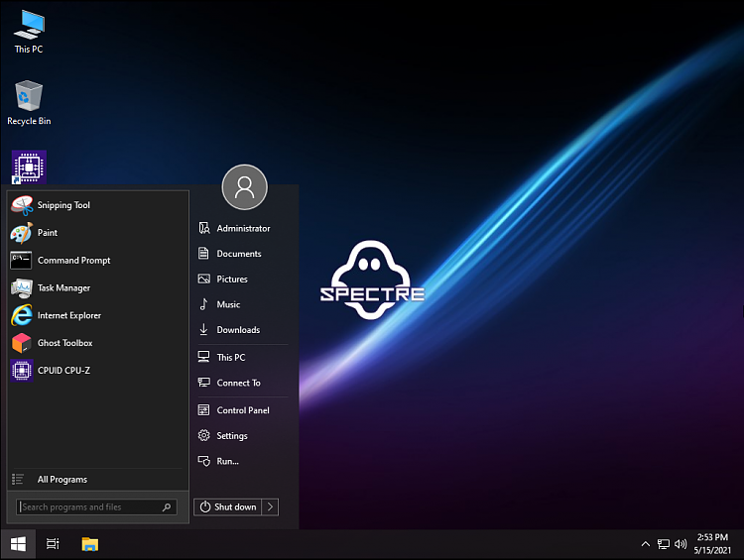Click the user account avatar picture
The width and height of the screenshot is (744, 560).
tap(244, 187)
